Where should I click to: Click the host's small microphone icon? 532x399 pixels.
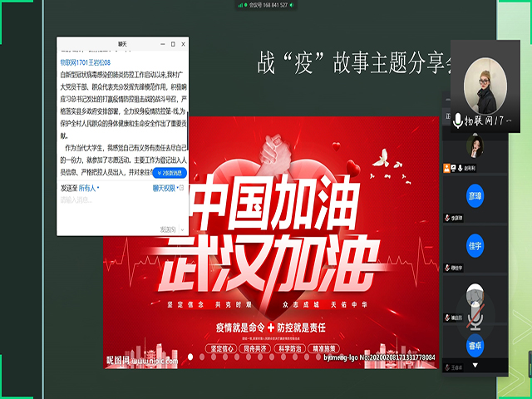point(460,168)
